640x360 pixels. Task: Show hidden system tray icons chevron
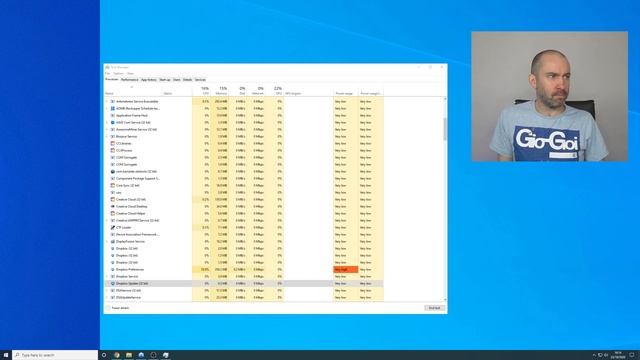[594, 355]
